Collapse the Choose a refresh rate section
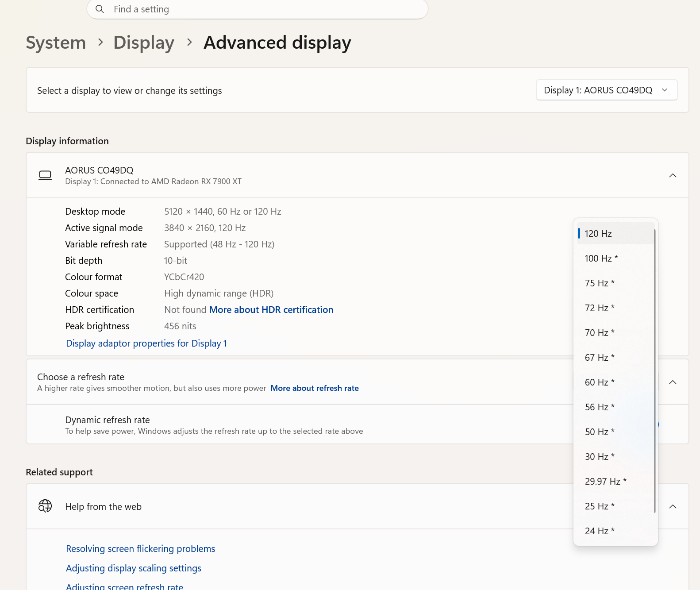 coord(673,382)
